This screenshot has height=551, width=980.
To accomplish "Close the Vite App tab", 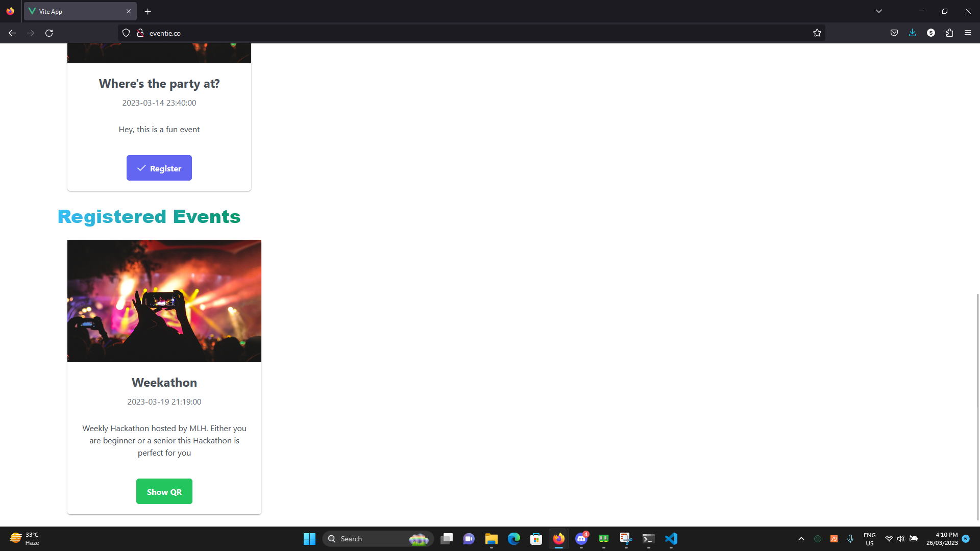I will [x=129, y=11].
